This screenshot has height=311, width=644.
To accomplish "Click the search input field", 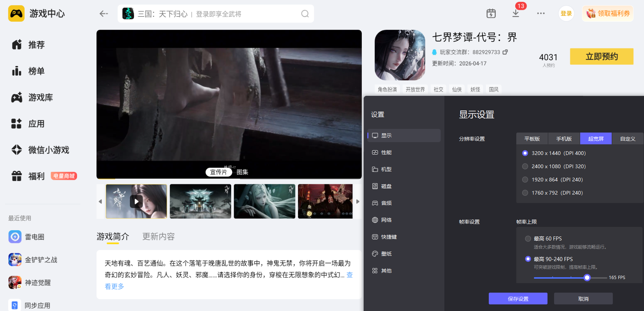I will coord(216,14).
